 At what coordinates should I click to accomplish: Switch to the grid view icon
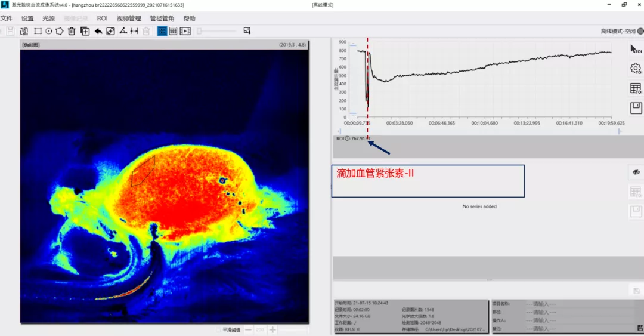(x=174, y=31)
